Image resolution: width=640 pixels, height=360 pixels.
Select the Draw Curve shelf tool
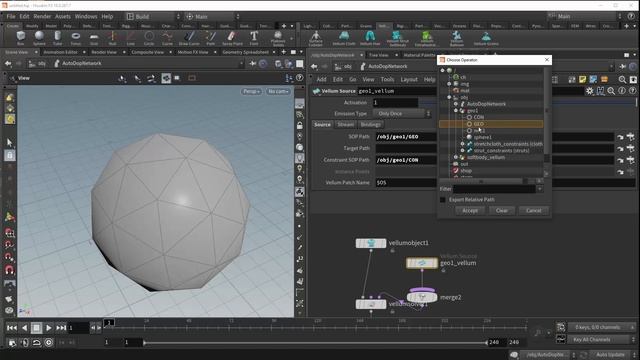189,38
